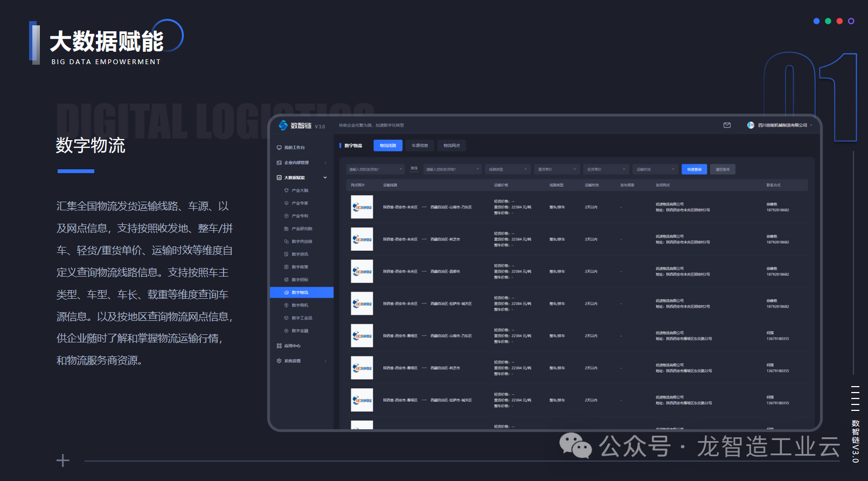Click the first row's logistics company thumbnail
Image resolution: width=868 pixels, height=481 pixels.
[x=362, y=207]
